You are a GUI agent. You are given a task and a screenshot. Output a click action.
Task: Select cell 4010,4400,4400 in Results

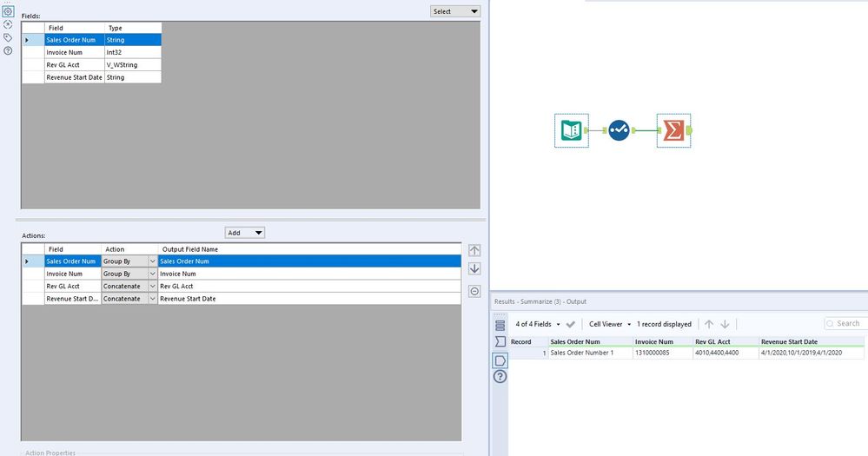(726, 353)
